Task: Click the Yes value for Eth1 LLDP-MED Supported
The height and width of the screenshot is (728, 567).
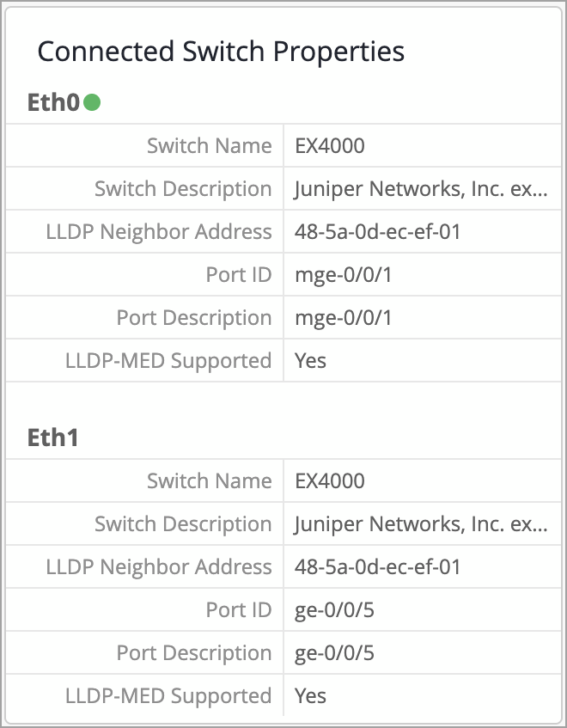Action: pyautogui.click(x=310, y=696)
